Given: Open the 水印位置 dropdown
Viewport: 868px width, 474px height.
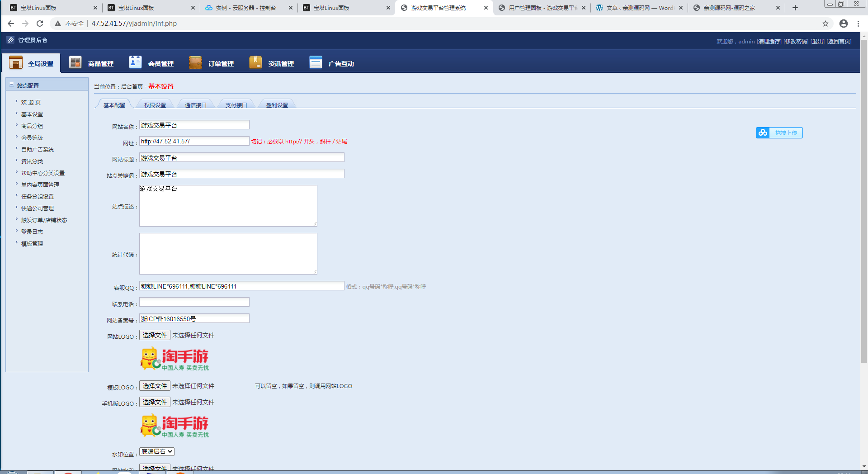Looking at the screenshot, I should click(x=156, y=451).
